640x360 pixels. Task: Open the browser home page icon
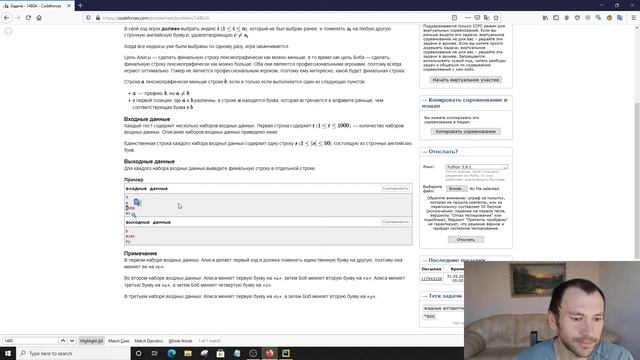(39, 18)
